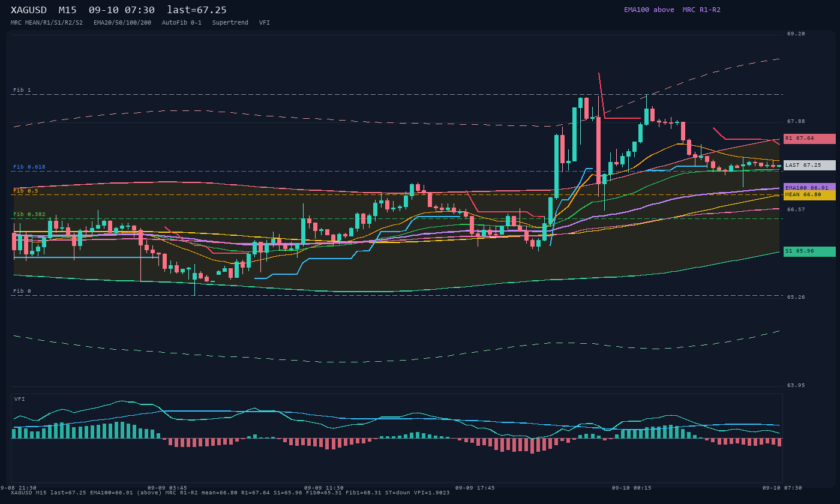The width and height of the screenshot is (840, 504).
Task: Click the M15 timeframe in title
Action: coord(68,10)
